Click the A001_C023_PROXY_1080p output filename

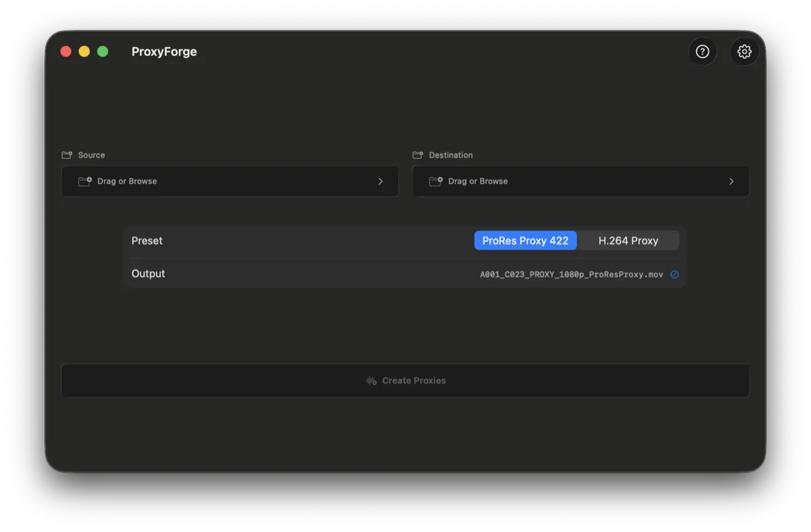(x=571, y=274)
